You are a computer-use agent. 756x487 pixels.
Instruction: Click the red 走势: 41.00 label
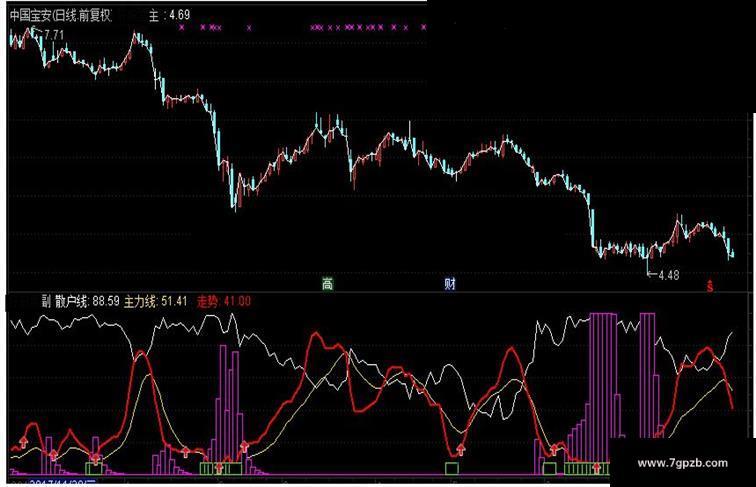224,302
